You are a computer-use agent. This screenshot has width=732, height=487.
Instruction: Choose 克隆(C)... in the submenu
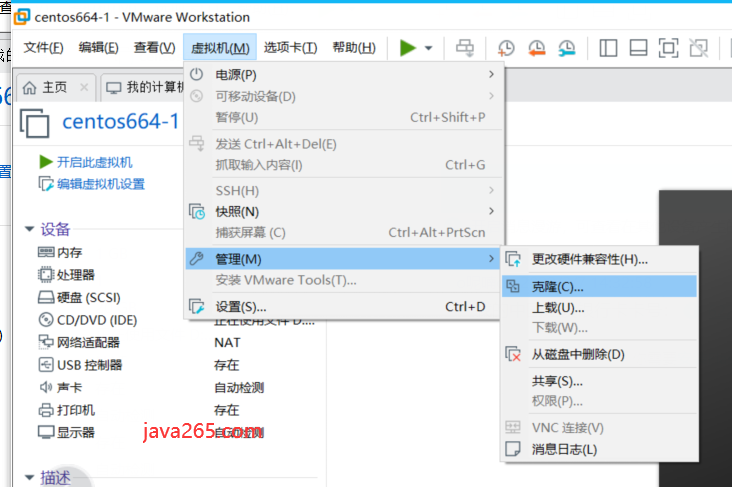[599, 286]
